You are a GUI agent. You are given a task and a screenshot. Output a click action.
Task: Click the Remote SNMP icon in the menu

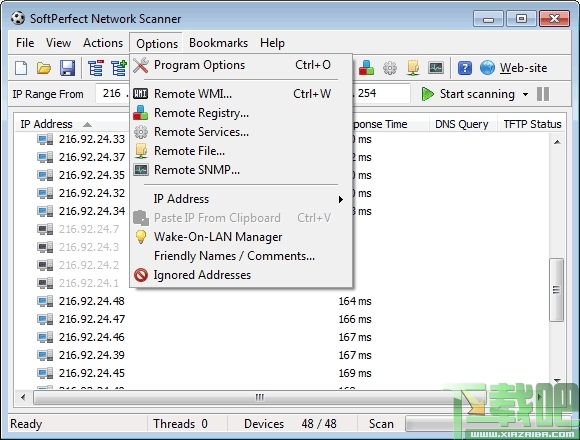141,170
